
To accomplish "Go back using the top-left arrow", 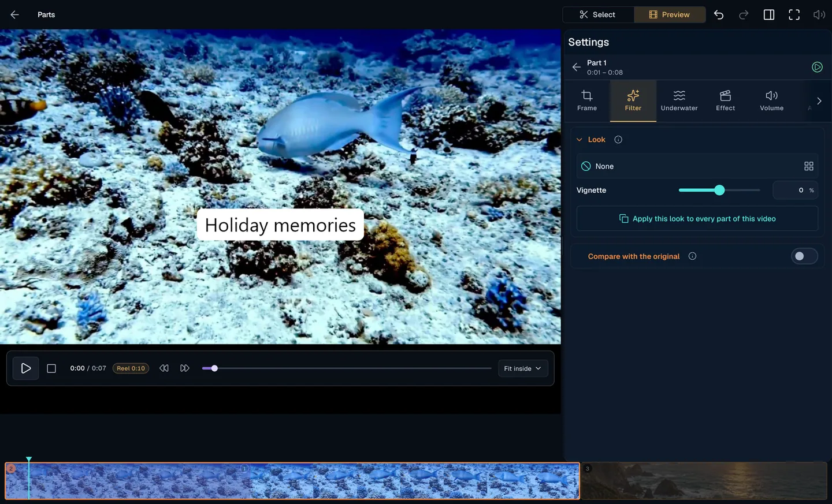I will 15,14.
